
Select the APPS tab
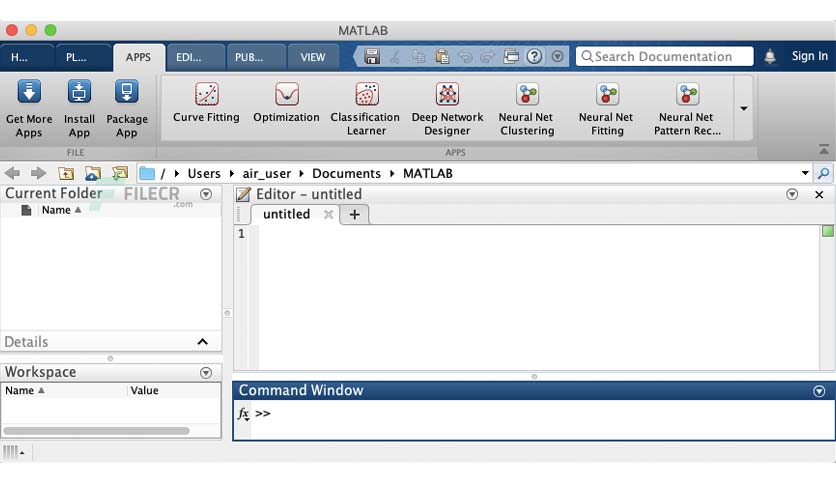138,57
